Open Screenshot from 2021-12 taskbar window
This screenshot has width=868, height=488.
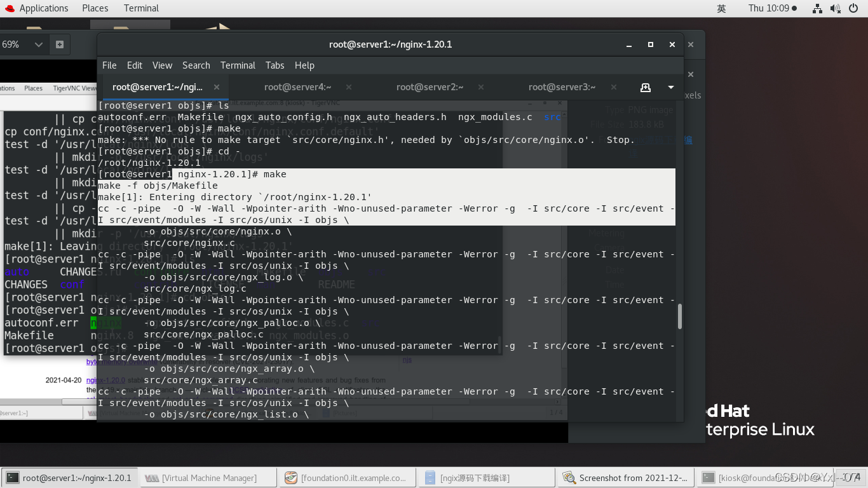(626, 478)
